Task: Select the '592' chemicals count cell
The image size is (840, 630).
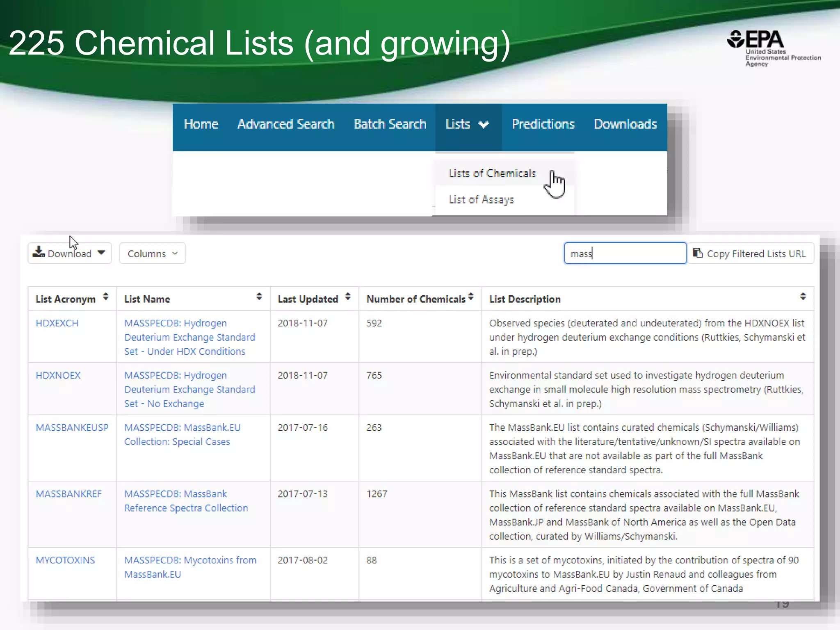Action: click(374, 323)
